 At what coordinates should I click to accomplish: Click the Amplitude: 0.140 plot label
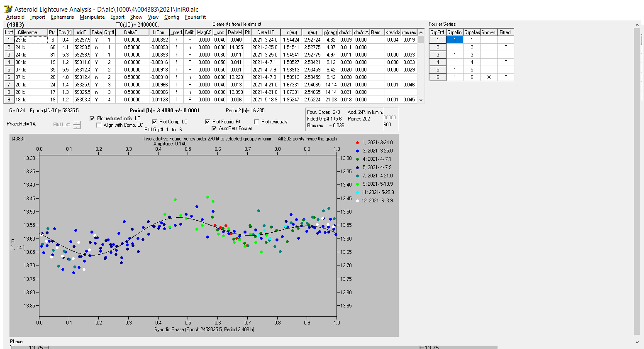coord(170,144)
